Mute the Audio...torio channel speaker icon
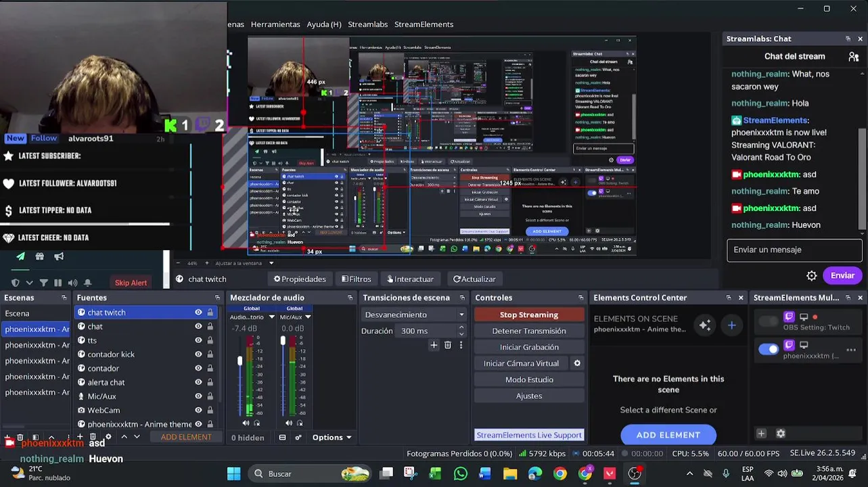This screenshot has height=487, width=868. [x=246, y=423]
